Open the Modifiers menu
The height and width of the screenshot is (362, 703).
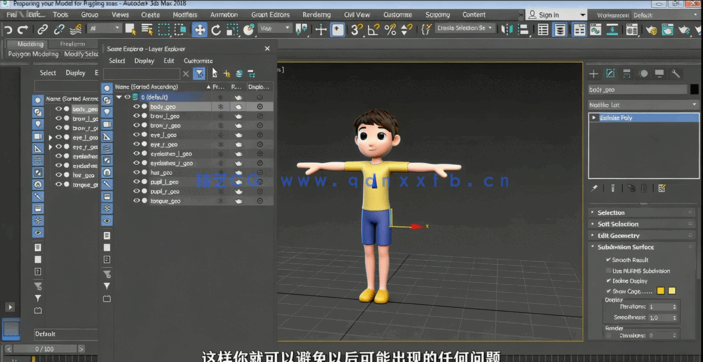185,15
